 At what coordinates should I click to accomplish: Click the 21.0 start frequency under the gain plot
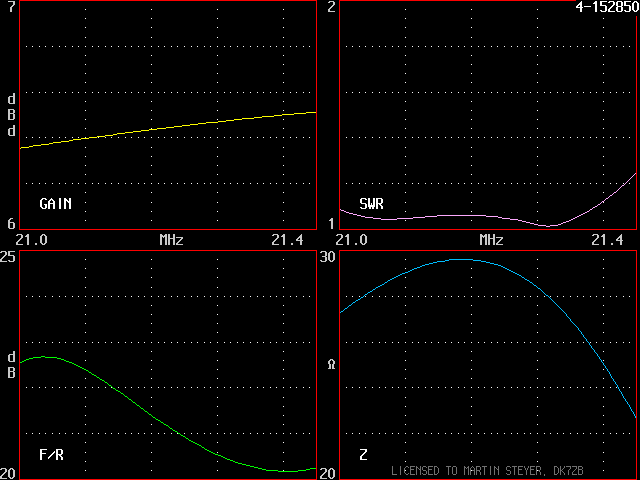click(31, 240)
